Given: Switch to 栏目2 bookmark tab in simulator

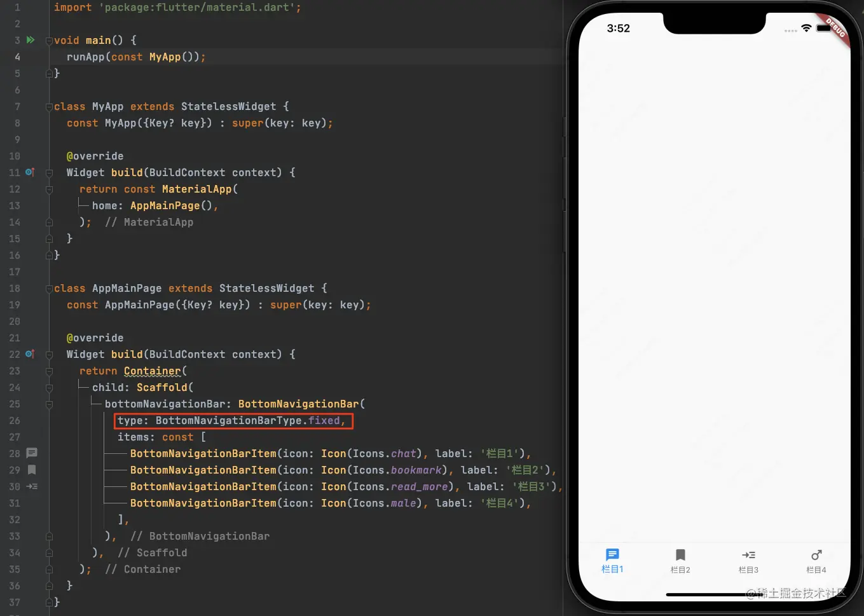Looking at the screenshot, I should point(680,561).
